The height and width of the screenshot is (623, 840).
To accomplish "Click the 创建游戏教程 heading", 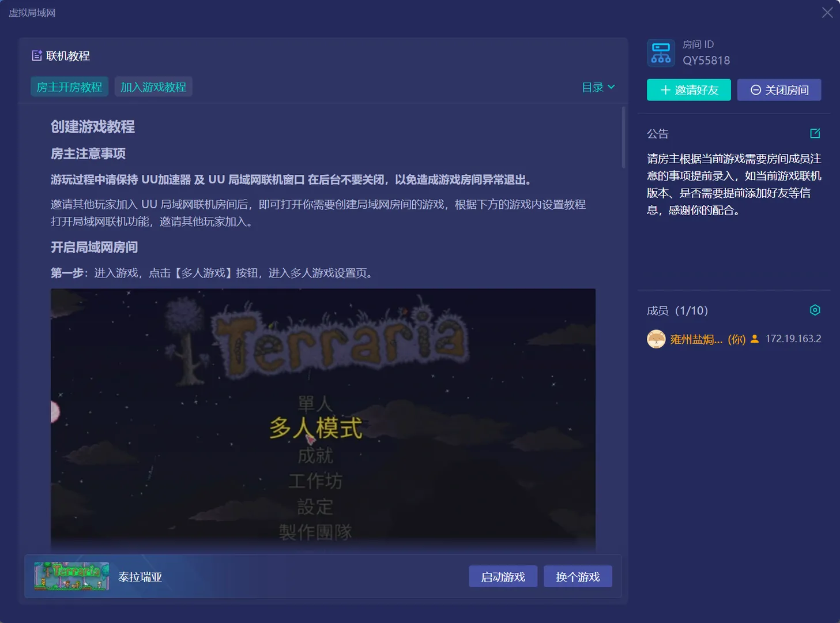I will tap(93, 127).
